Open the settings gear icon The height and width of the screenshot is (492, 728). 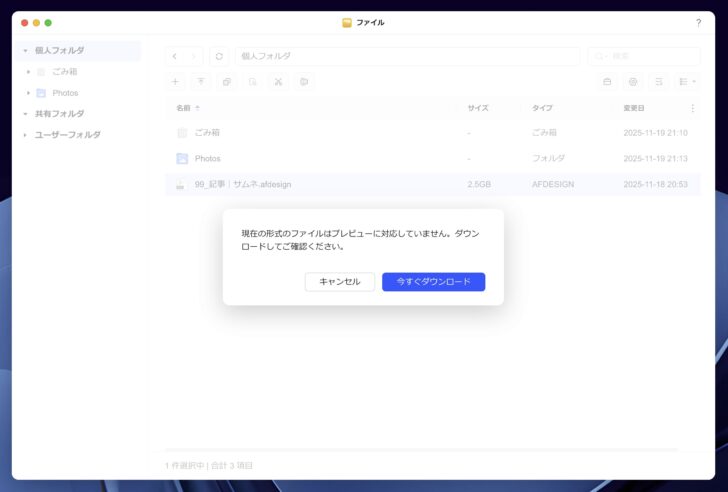[x=633, y=82]
